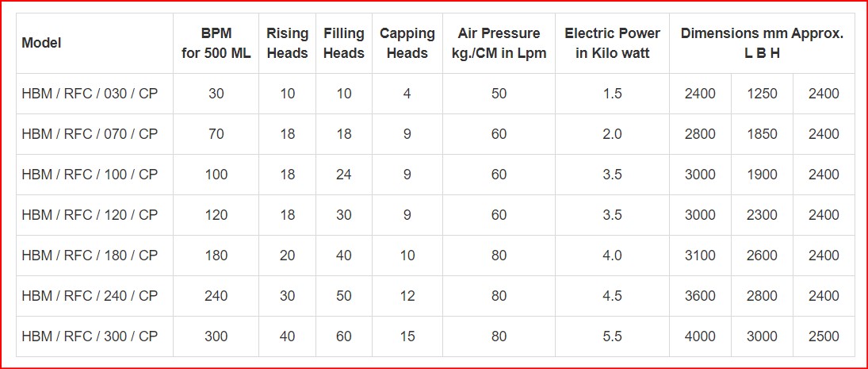The height and width of the screenshot is (369, 868).
Task: Select model HBM / RFC / 180 / CP
Action: [x=90, y=256]
